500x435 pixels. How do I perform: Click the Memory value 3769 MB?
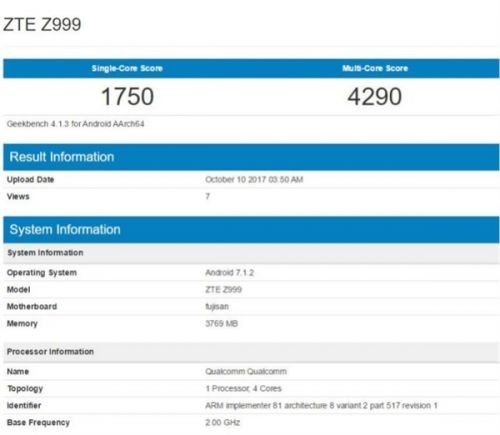point(222,323)
